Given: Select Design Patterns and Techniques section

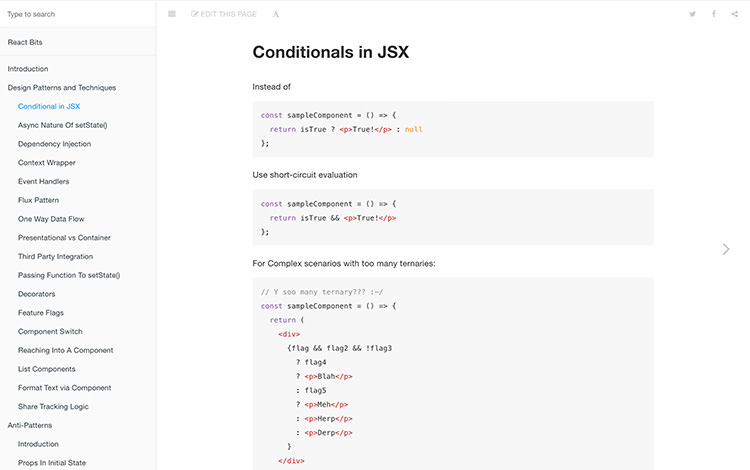Looking at the screenshot, I should (x=62, y=88).
